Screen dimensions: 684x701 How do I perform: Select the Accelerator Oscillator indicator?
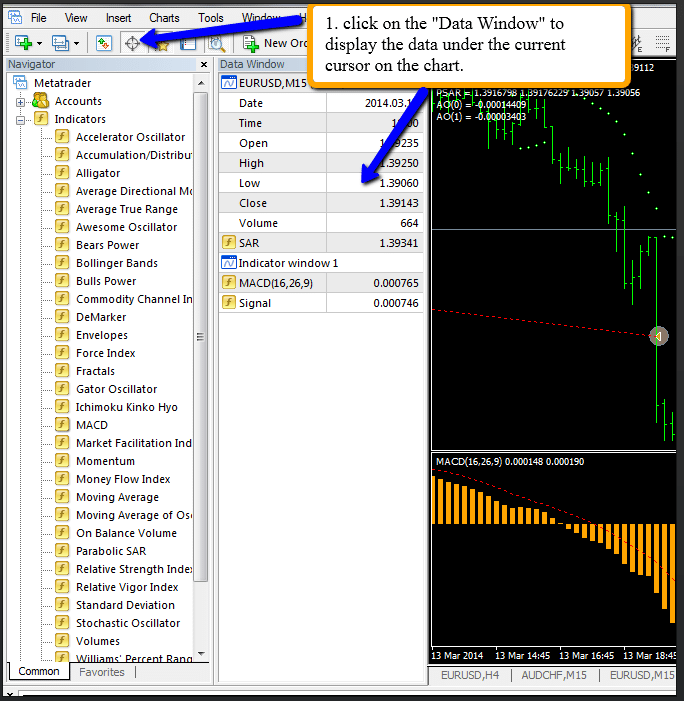(130, 137)
